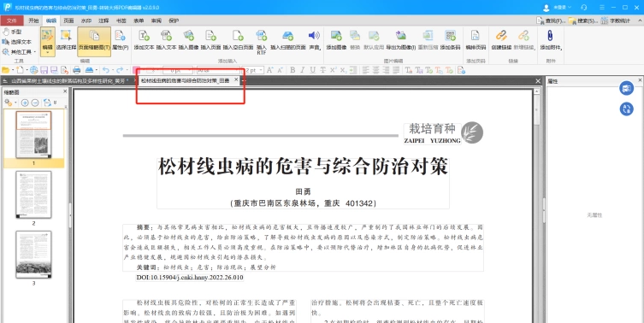Align text left in format toolbar
Image resolution: width=644 pixels, height=323 pixels.
click(x=366, y=70)
